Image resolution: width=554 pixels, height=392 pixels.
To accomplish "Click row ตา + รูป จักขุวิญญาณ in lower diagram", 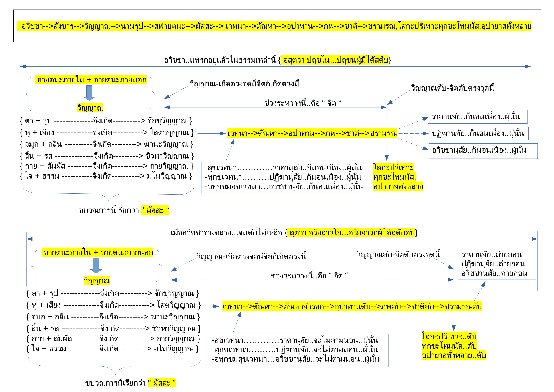I will (113, 293).
